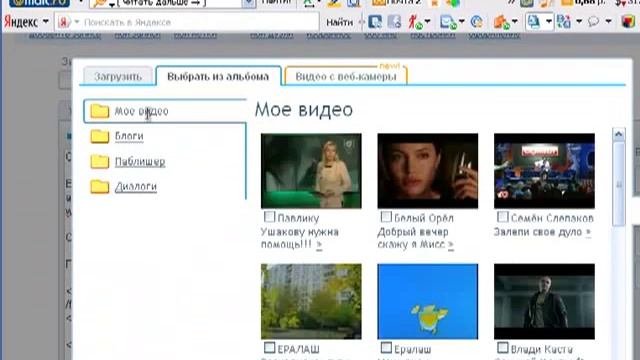Click the Паблишер link text
Viewport: 640px width, 360px height.
coord(140,162)
